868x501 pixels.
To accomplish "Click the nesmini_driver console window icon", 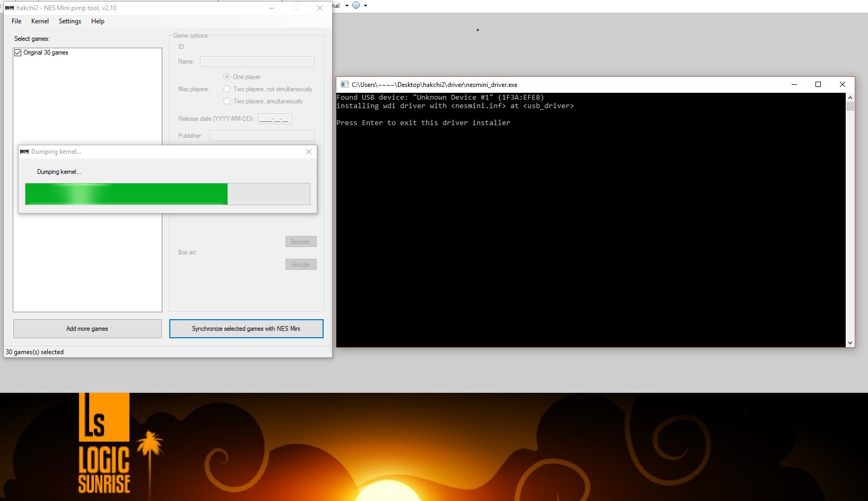I will click(344, 84).
